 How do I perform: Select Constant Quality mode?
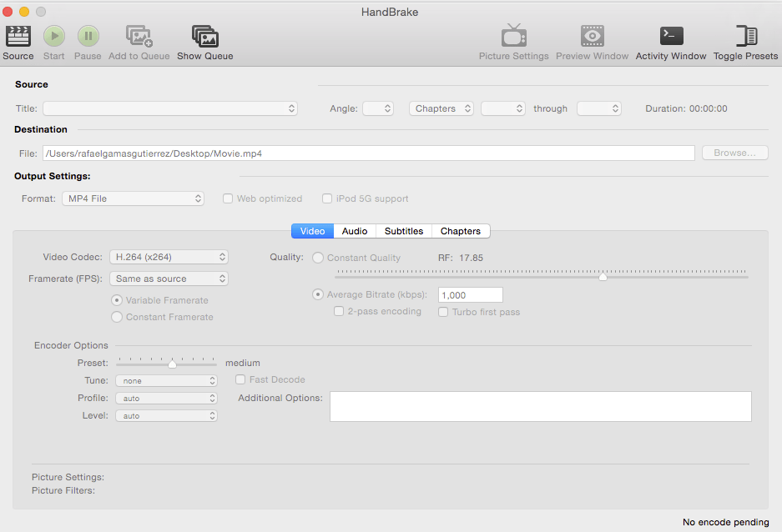tap(318, 258)
